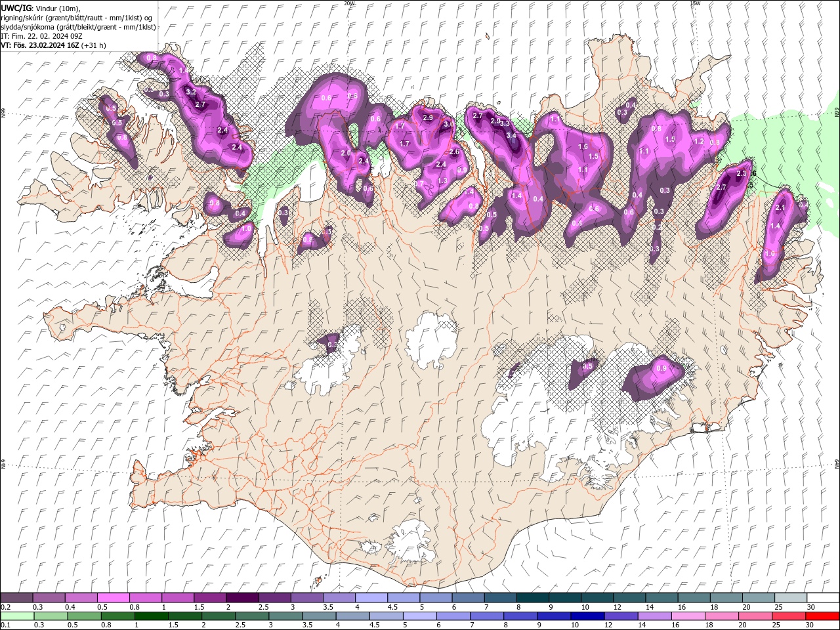Click the light pink swatch in the rain legend
The width and height of the screenshot is (840, 630).
(x=688, y=616)
